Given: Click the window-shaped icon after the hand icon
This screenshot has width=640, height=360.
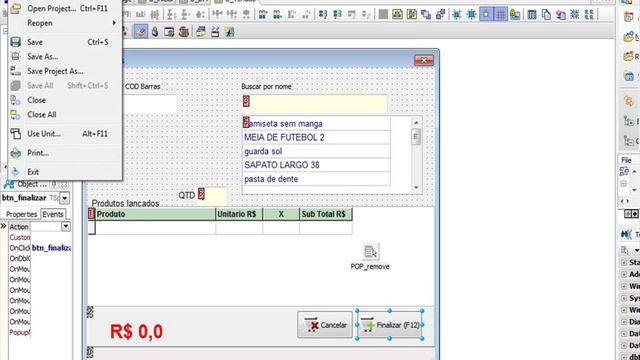Looking at the screenshot, I should pyautogui.click(x=169, y=31).
